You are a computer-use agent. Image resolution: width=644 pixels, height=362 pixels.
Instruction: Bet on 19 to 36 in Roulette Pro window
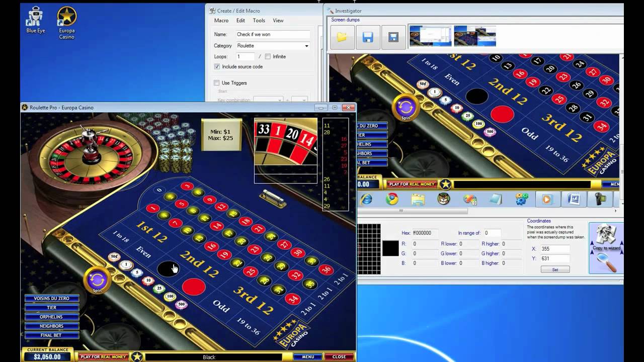[x=248, y=326]
